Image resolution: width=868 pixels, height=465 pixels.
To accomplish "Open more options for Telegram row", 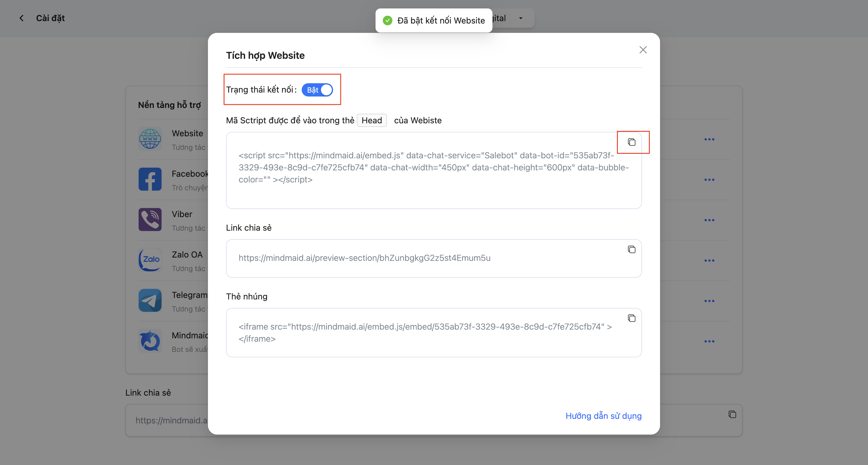I will [709, 301].
